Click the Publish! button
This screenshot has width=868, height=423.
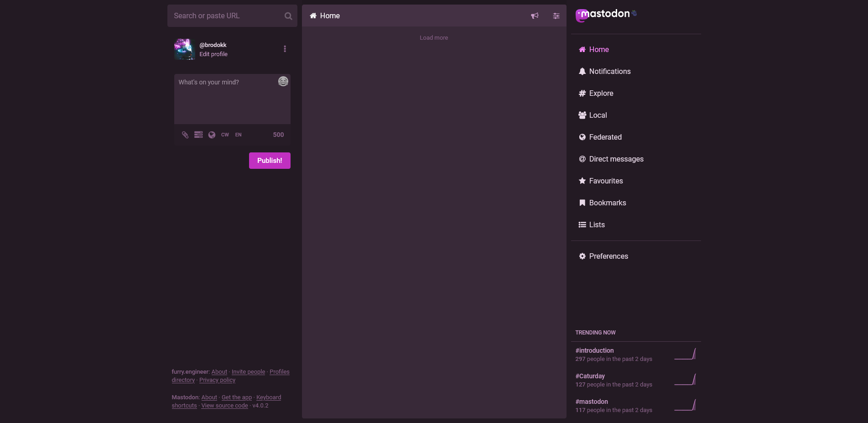click(269, 160)
